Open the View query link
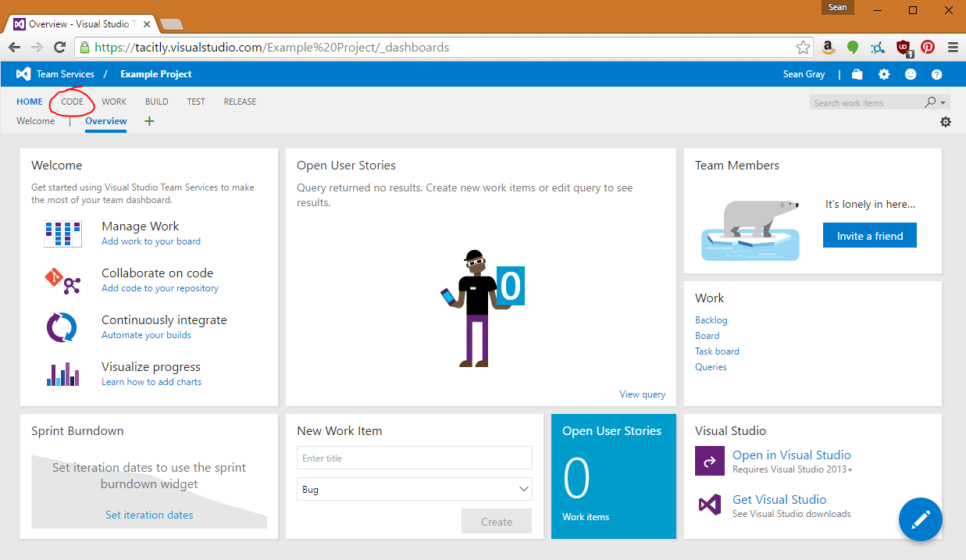Image resolution: width=966 pixels, height=560 pixels. coord(642,394)
